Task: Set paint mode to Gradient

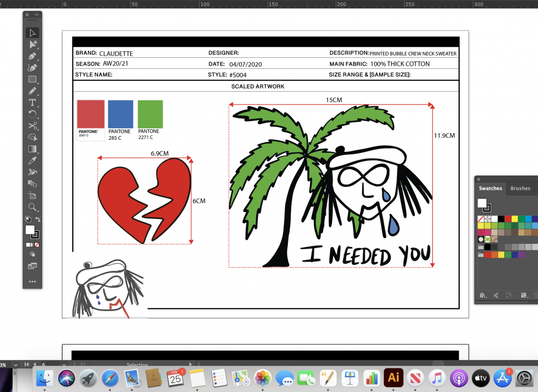Action: pyautogui.click(x=32, y=245)
